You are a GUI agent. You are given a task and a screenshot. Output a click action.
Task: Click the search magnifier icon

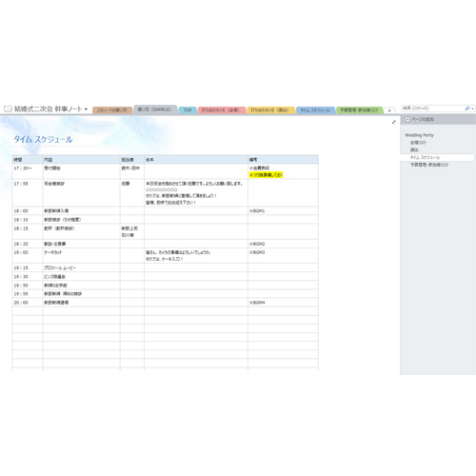[467, 109]
